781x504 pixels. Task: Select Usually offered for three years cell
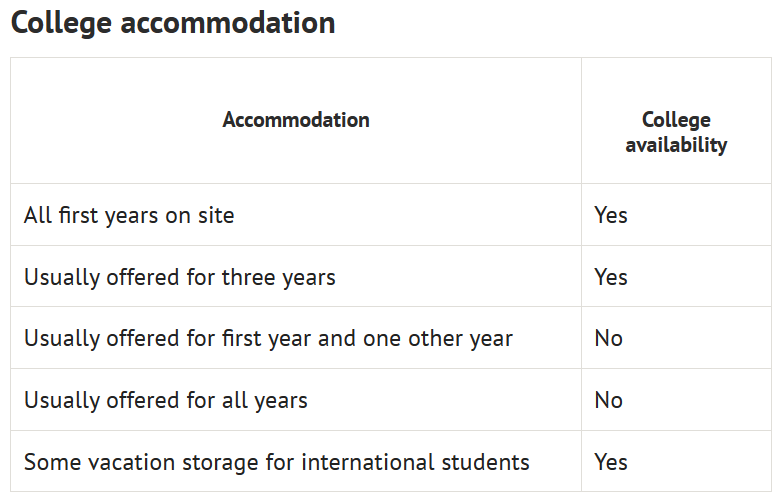tap(296, 276)
